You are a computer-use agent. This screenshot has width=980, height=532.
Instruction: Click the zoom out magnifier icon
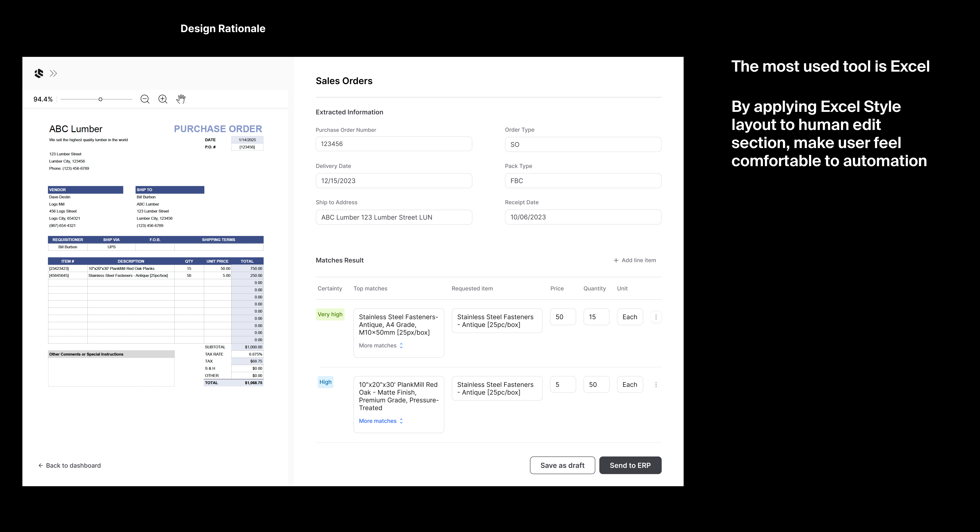click(x=145, y=99)
